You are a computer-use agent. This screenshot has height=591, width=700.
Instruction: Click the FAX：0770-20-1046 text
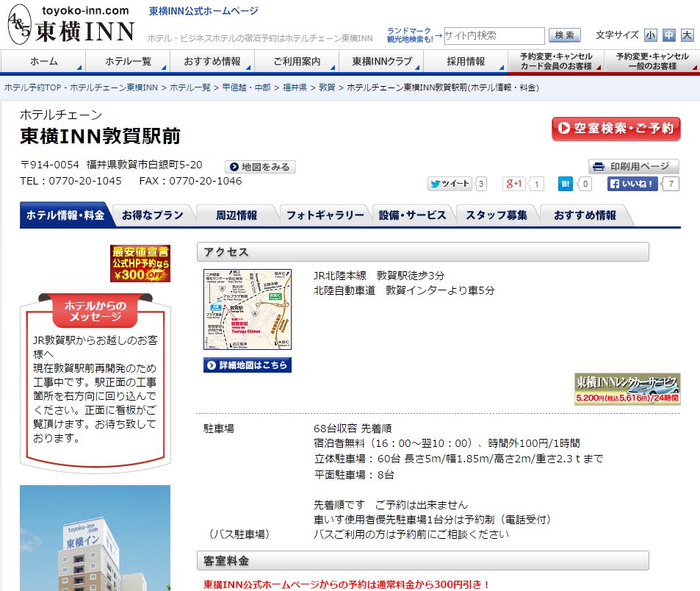point(191,181)
